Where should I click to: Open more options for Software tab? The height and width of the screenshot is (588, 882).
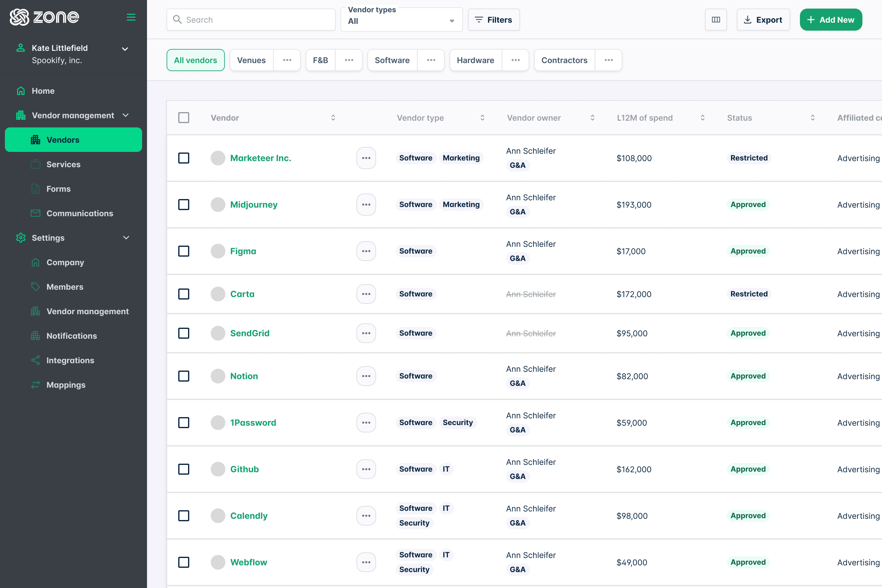[431, 60]
